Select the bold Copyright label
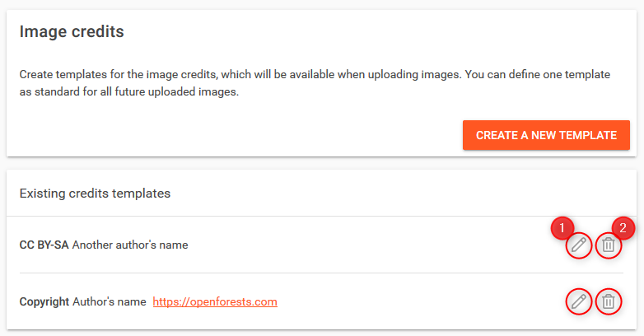 coord(44,302)
